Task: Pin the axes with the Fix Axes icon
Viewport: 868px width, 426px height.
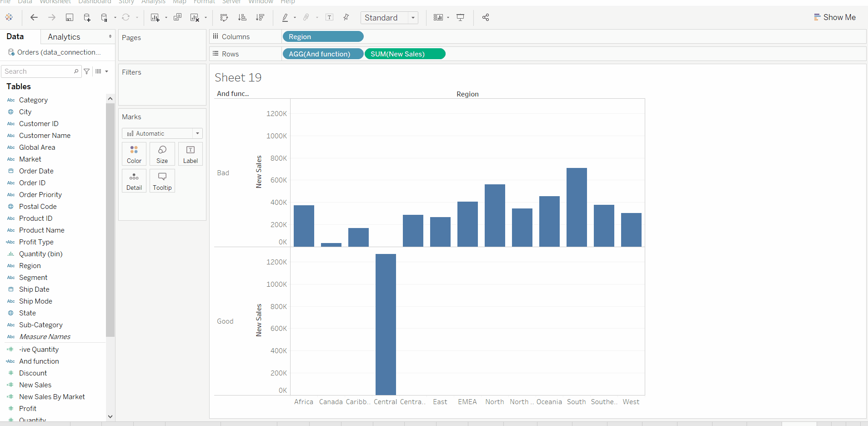Action: pyautogui.click(x=346, y=17)
